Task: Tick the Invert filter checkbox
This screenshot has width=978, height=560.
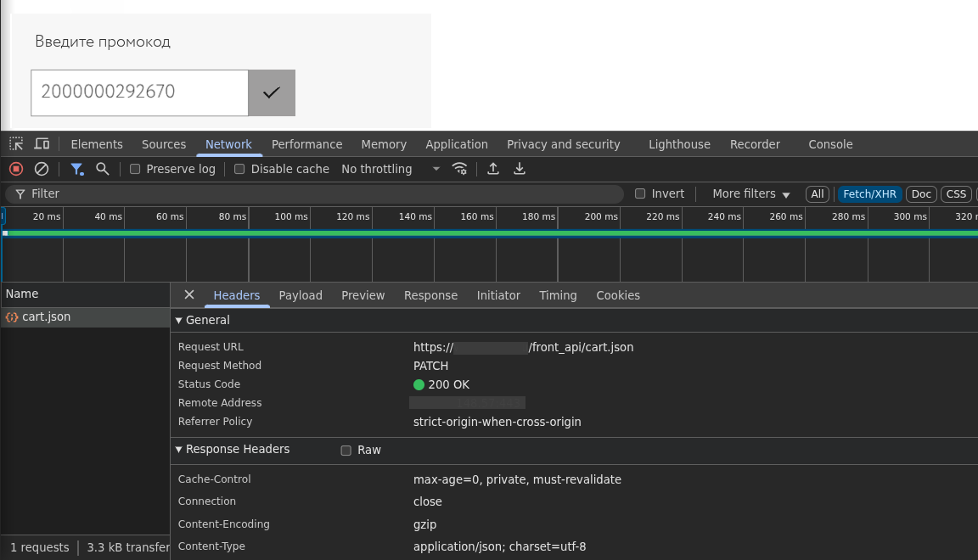Action: (640, 194)
